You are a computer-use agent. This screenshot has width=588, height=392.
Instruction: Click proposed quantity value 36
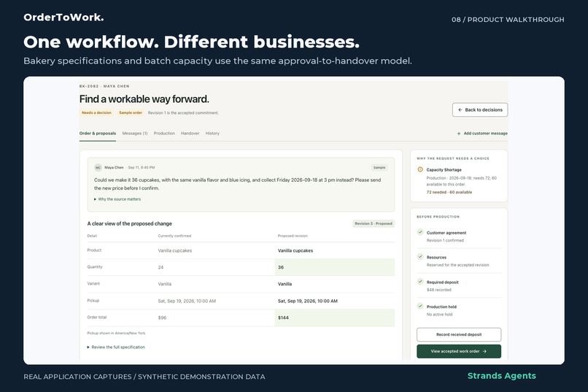click(281, 267)
